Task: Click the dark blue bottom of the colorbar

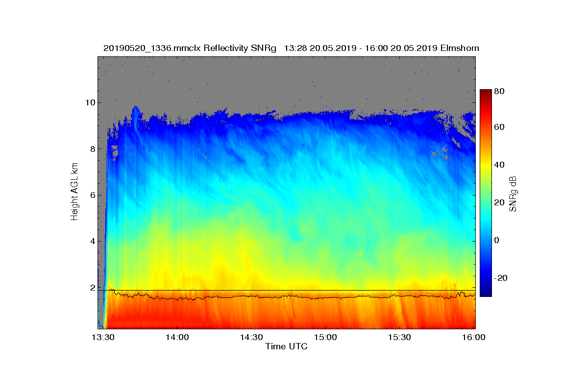Action: pos(486,293)
